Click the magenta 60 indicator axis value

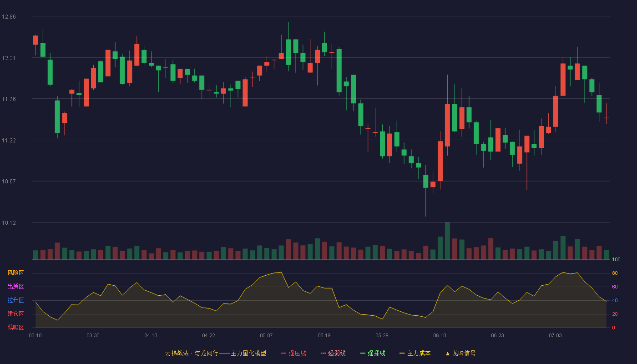(615, 287)
